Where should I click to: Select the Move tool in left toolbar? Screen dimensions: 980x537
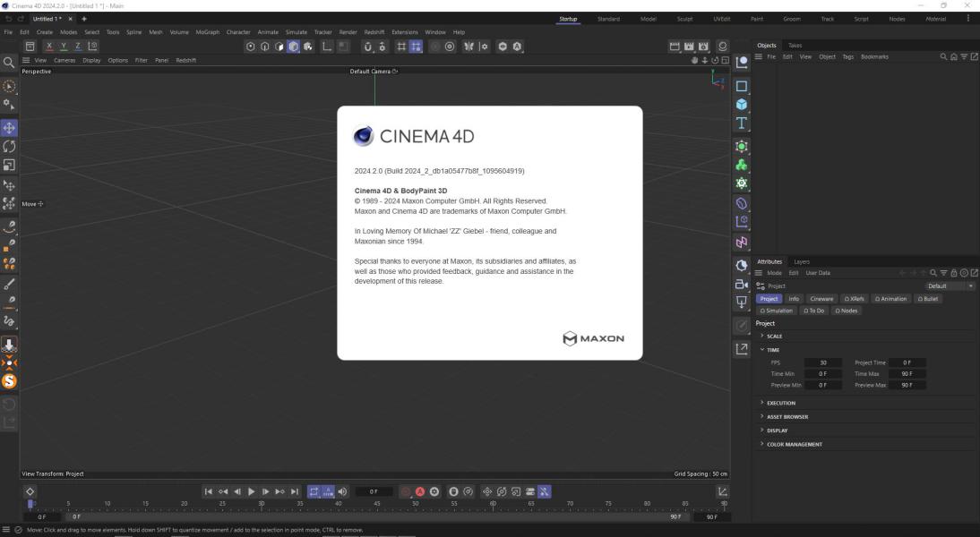tap(9, 128)
